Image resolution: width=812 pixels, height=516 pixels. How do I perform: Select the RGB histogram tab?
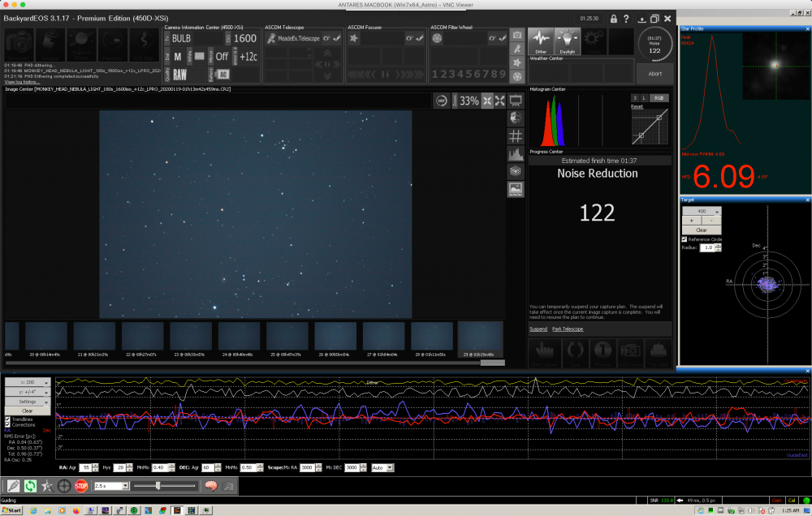coord(659,98)
